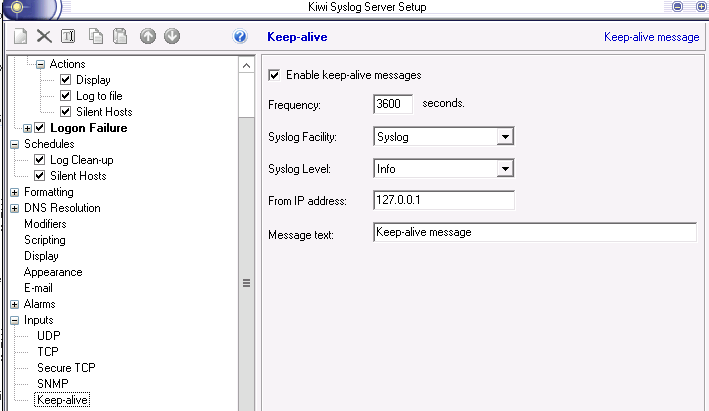Toggle the Log Clean-up schedule checkbox
Image resolution: width=709 pixels, height=411 pixels.
tap(40, 160)
